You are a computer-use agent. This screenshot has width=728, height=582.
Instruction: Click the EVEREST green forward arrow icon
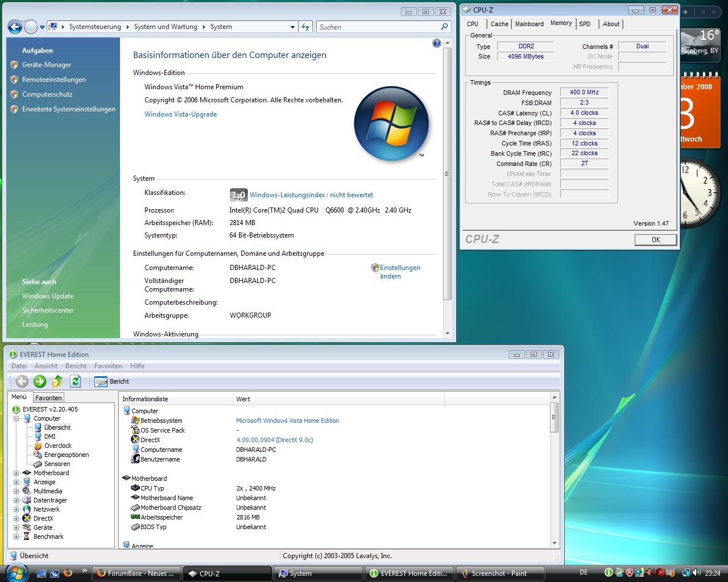[40, 381]
